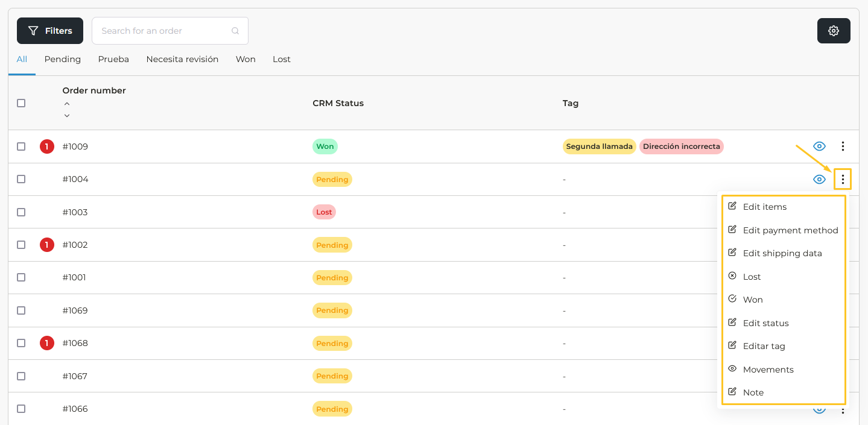The height and width of the screenshot is (425, 868).
Task: Focus the Search for an order field
Action: click(x=163, y=31)
